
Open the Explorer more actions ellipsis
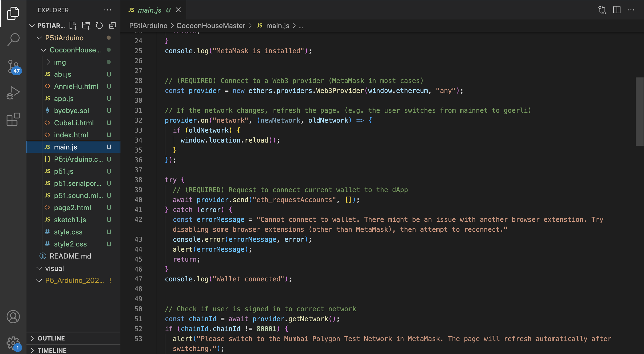[x=108, y=10]
